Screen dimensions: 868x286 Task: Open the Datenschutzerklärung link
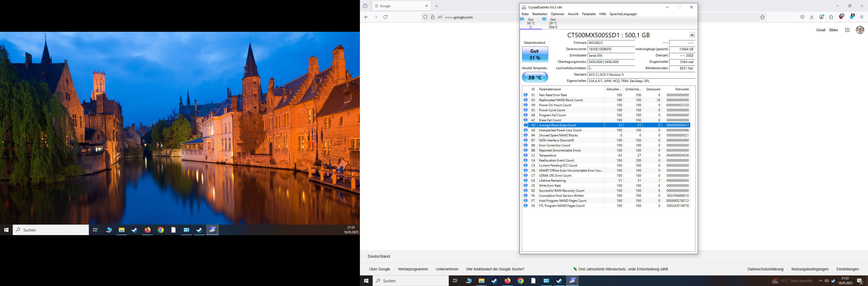765,269
